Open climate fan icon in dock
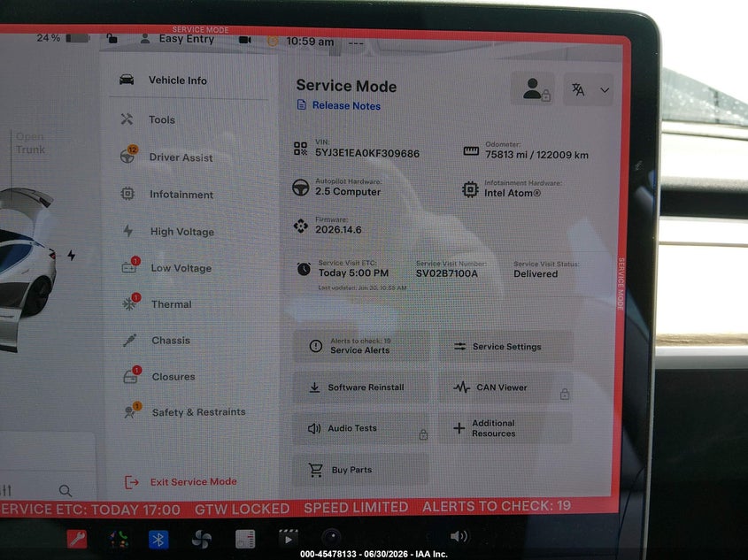The height and width of the screenshot is (560, 748). pyautogui.click(x=201, y=540)
